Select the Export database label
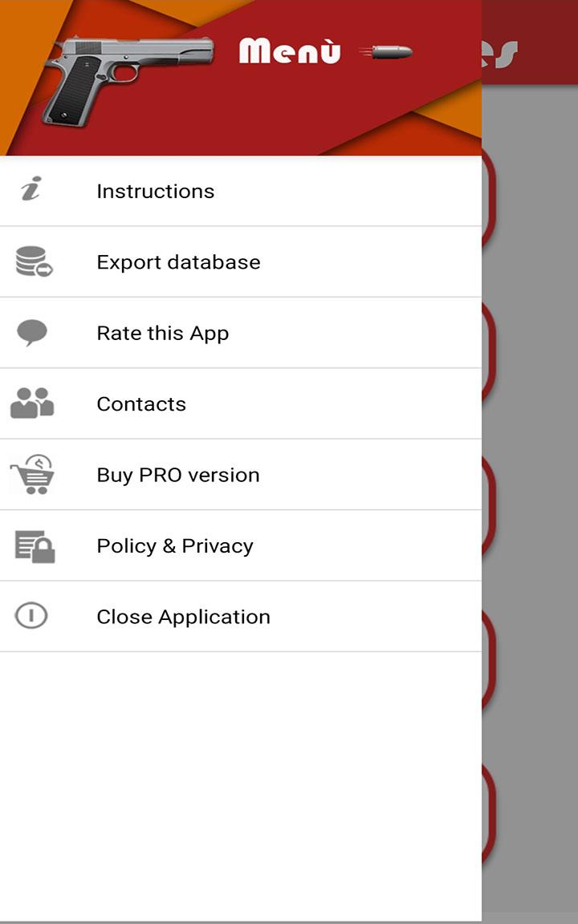 point(178,262)
